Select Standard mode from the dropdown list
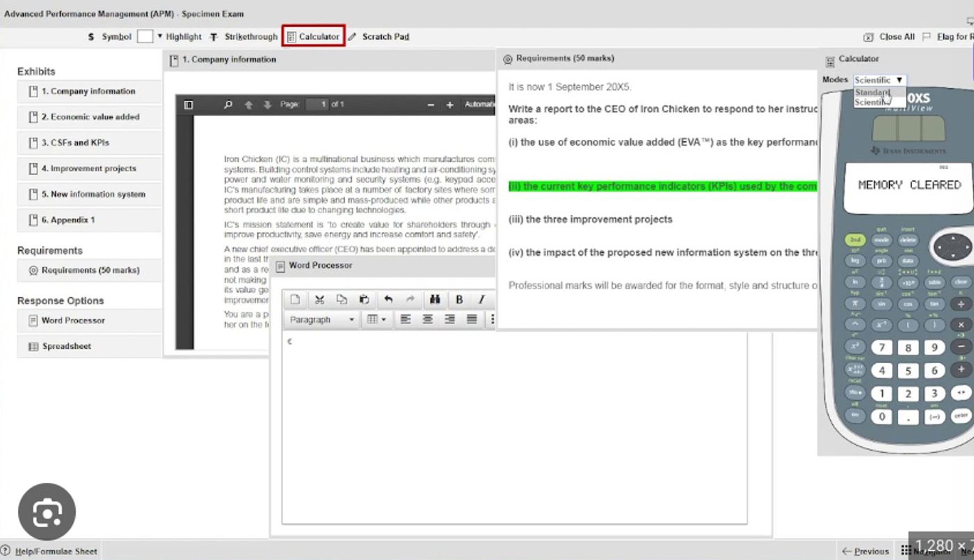Screen dimensions: 974x560 (x=872, y=93)
